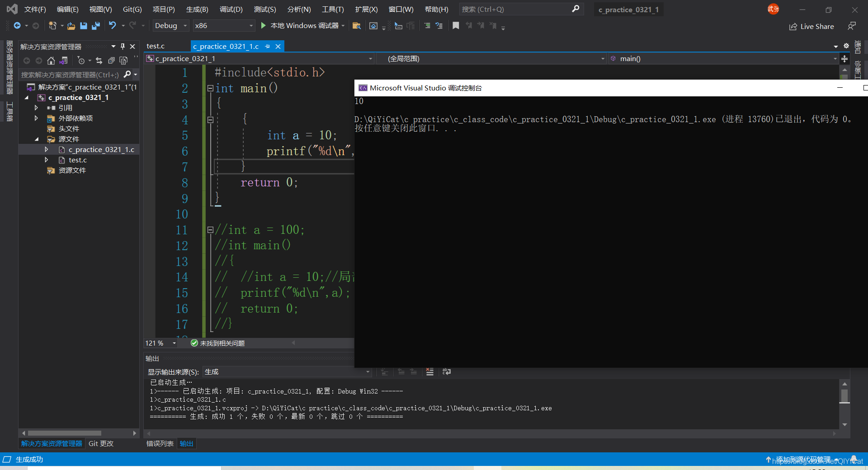Image resolution: width=868 pixels, height=470 pixels.
Task: Click the uncomment selected lines icon
Action: (439, 26)
